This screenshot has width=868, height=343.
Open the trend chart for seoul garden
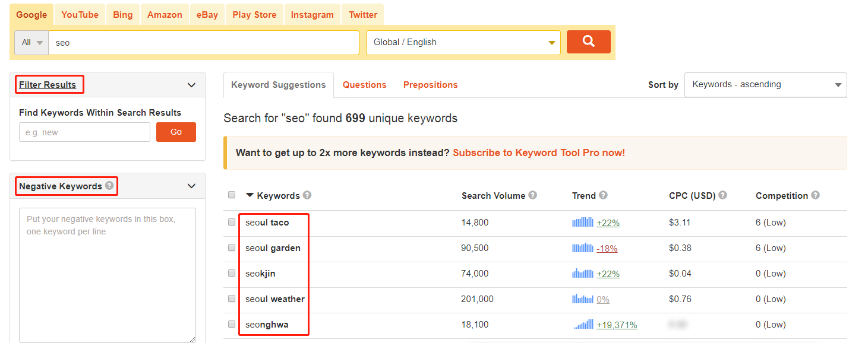(x=583, y=248)
